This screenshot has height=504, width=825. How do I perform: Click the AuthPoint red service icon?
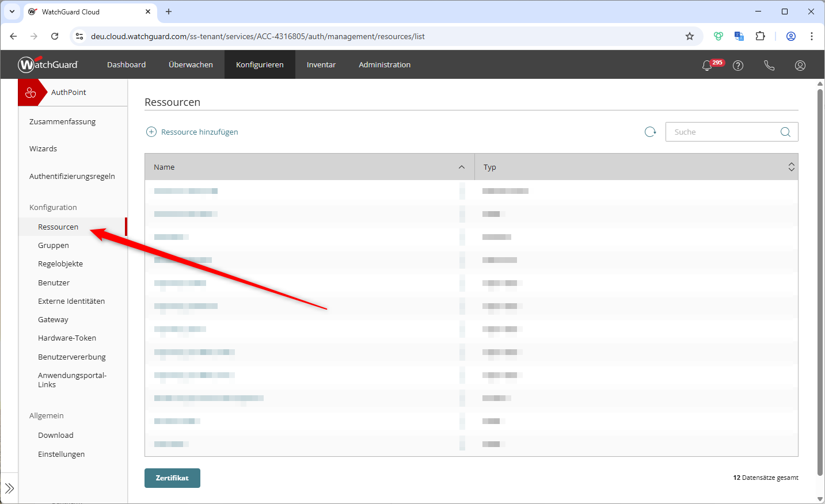tap(31, 93)
